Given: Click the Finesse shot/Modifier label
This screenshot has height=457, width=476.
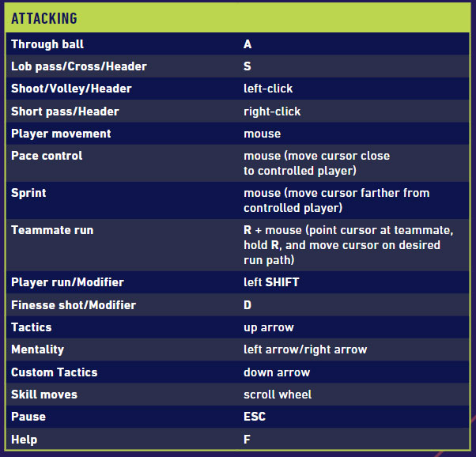Looking at the screenshot, I should click(x=74, y=305).
